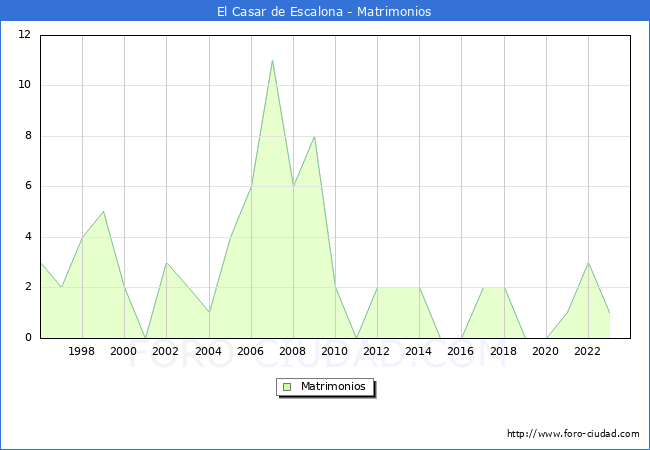Click the 2007 peak data point at 11
The height and width of the screenshot is (450, 650).
272,60
